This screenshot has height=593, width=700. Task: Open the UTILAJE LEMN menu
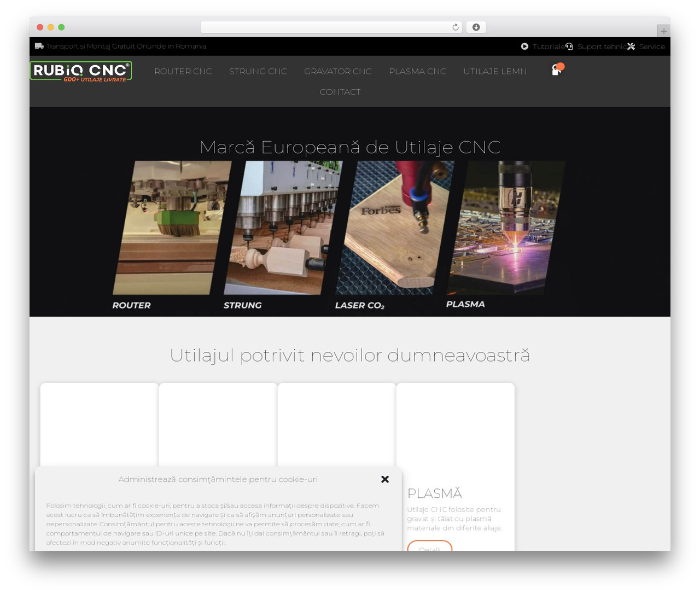point(495,71)
